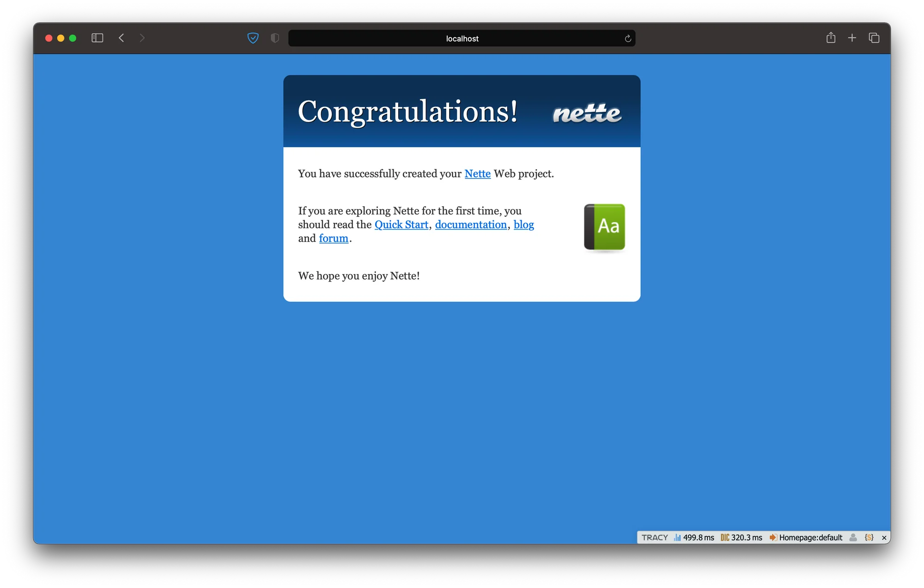Image resolution: width=924 pixels, height=588 pixels.
Task: Go back using the back arrow
Action: tap(121, 37)
